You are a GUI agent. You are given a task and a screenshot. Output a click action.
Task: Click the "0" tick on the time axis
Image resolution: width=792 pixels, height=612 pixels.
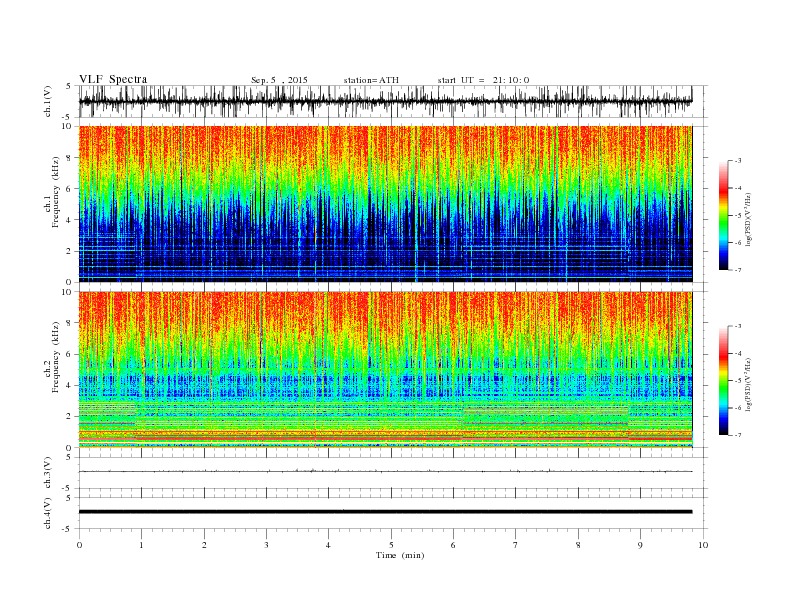coord(79,545)
